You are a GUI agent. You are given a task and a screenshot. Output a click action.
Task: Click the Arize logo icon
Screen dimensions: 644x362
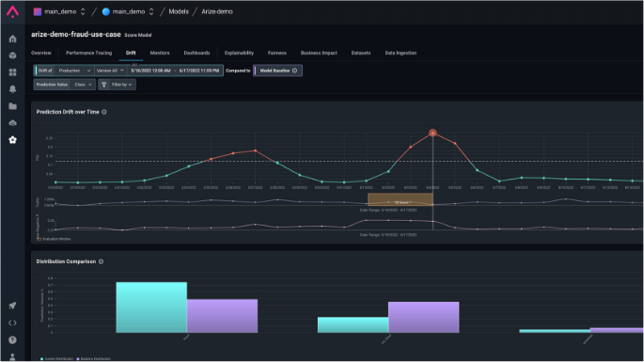(13, 11)
